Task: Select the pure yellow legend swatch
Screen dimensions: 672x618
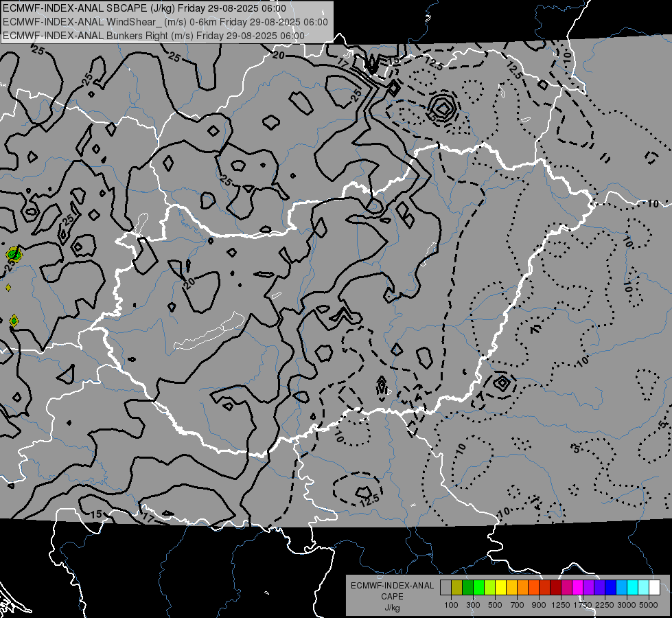Action: point(500,588)
